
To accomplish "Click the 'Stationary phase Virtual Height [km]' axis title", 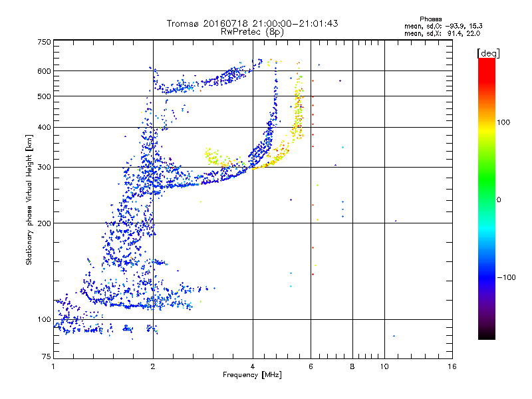I will point(29,200).
